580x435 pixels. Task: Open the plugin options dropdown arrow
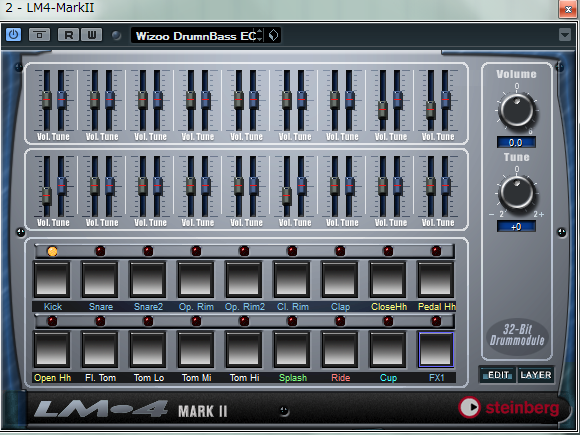[x=564, y=35]
